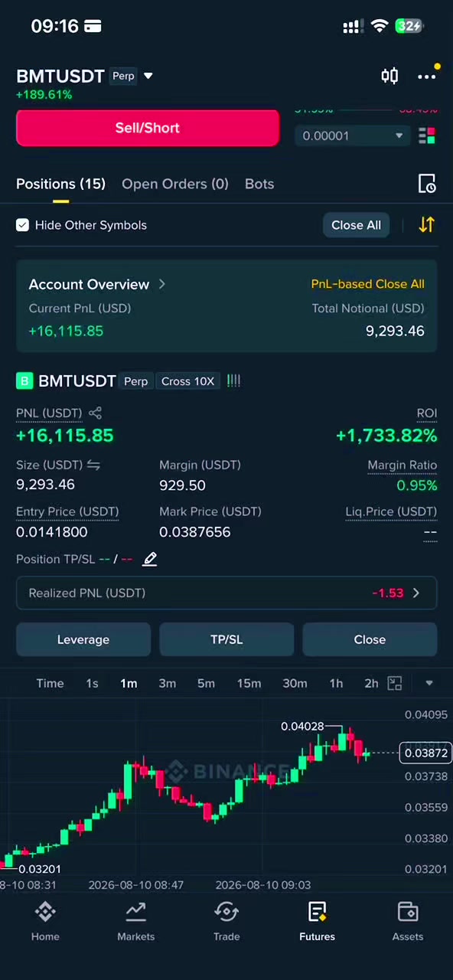Share the BMTUSDT PNL via share icon
The image size is (453, 980).
tap(95, 413)
